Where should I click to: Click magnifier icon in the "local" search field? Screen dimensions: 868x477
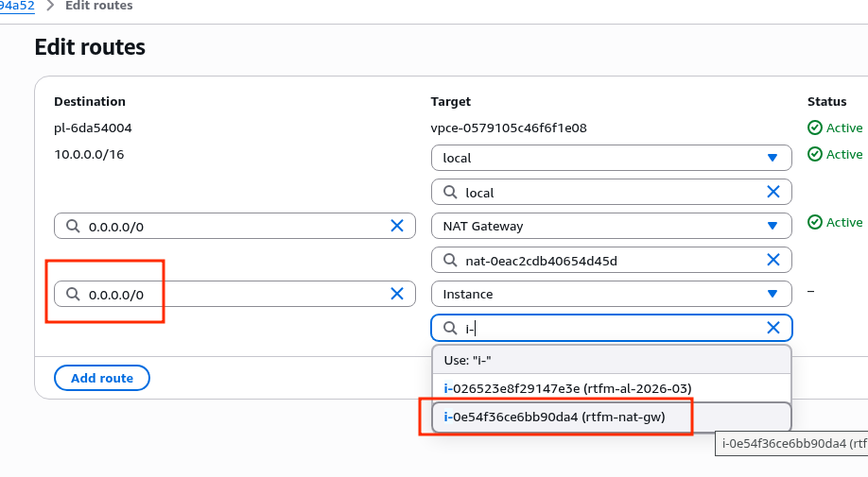450,193
